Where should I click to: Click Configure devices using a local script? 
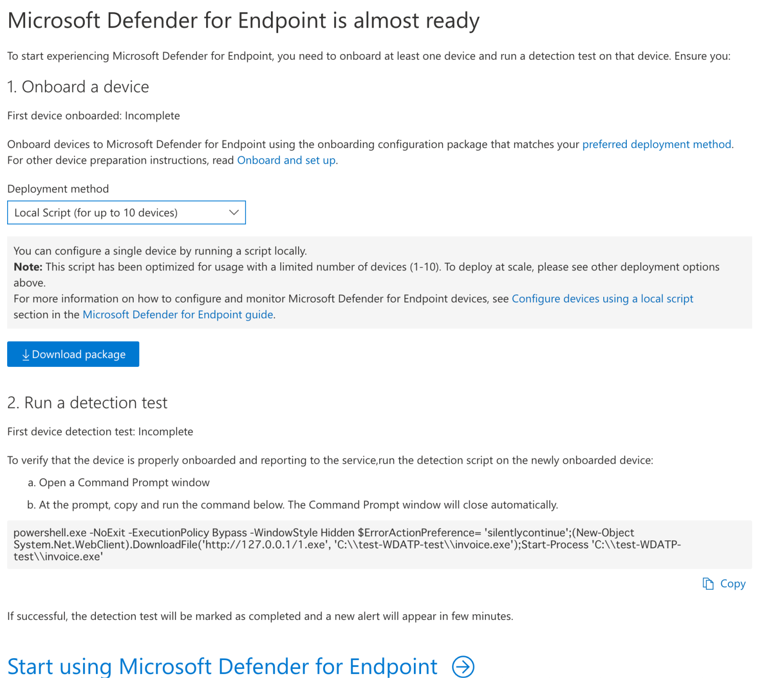point(602,298)
